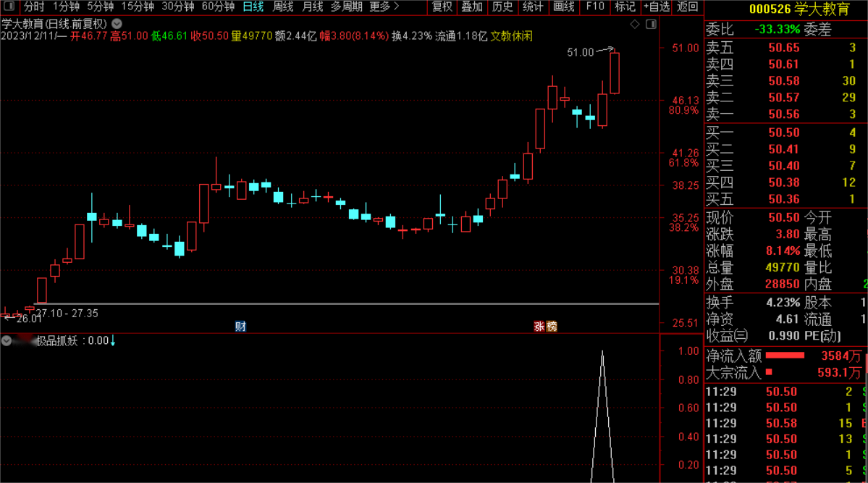Click the latest candlestick at 51.00 high

tap(615, 72)
